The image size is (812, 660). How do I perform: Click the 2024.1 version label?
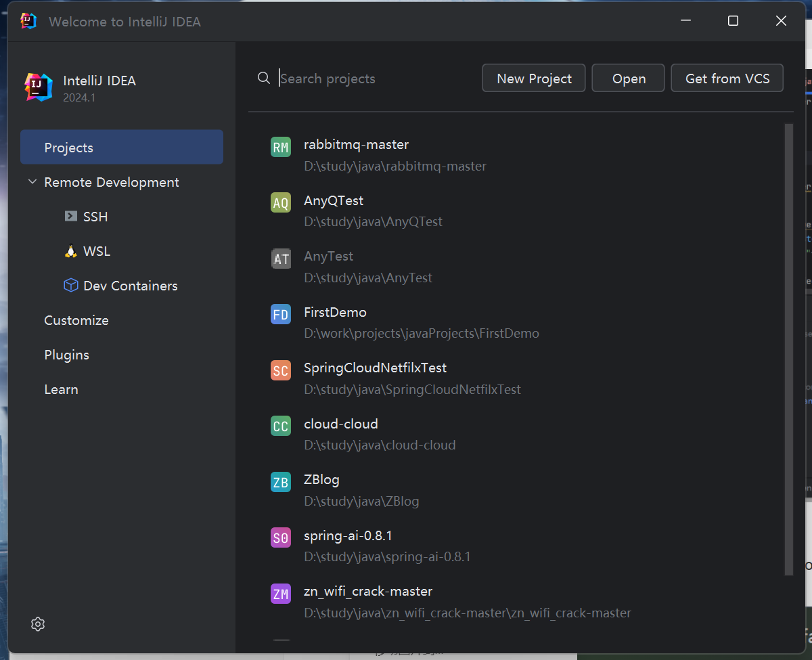point(79,97)
